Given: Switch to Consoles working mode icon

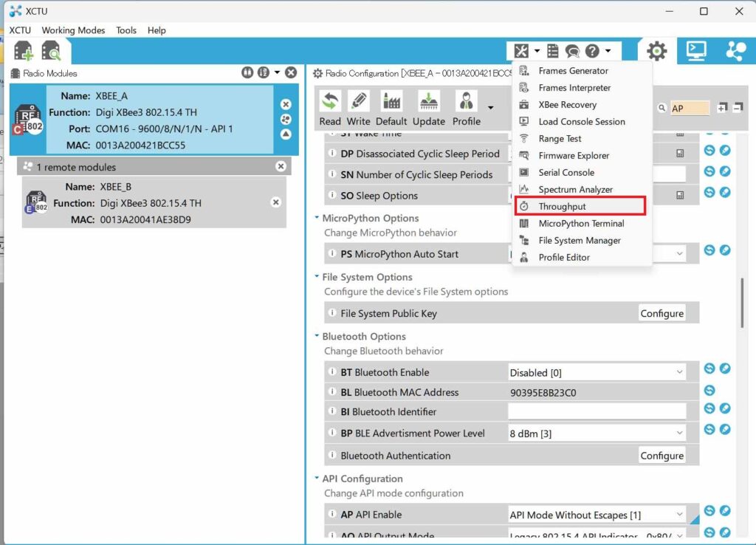Looking at the screenshot, I should (x=696, y=50).
